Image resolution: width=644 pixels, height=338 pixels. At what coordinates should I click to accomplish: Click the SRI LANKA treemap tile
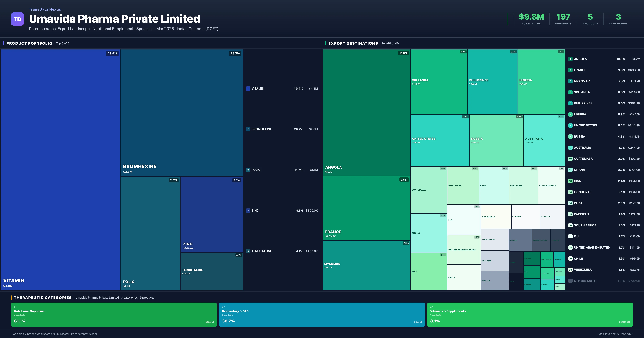pyautogui.click(x=439, y=82)
